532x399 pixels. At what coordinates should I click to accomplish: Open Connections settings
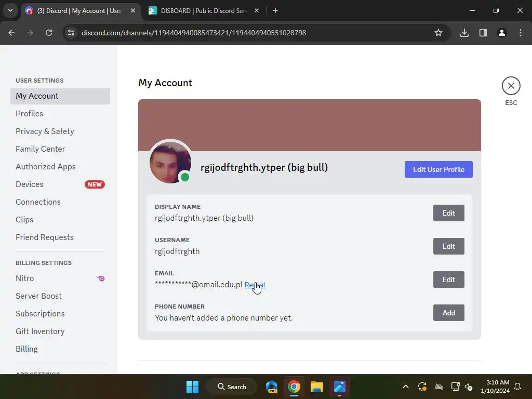point(60,202)
